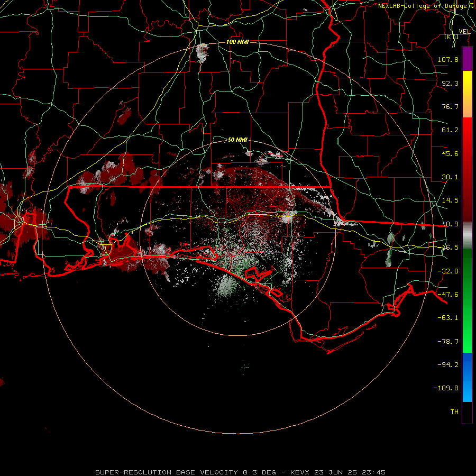Click the -78.7 legend value
Screen dimensions: 476x476
[448, 342]
